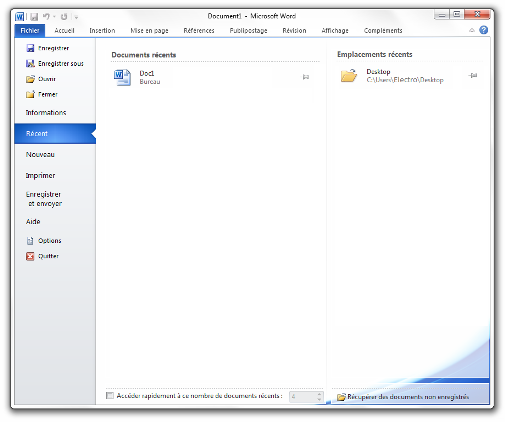This screenshot has height=422, width=505.
Task: Select the Récent menu entry
Action: pyautogui.click(x=55, y=134)
